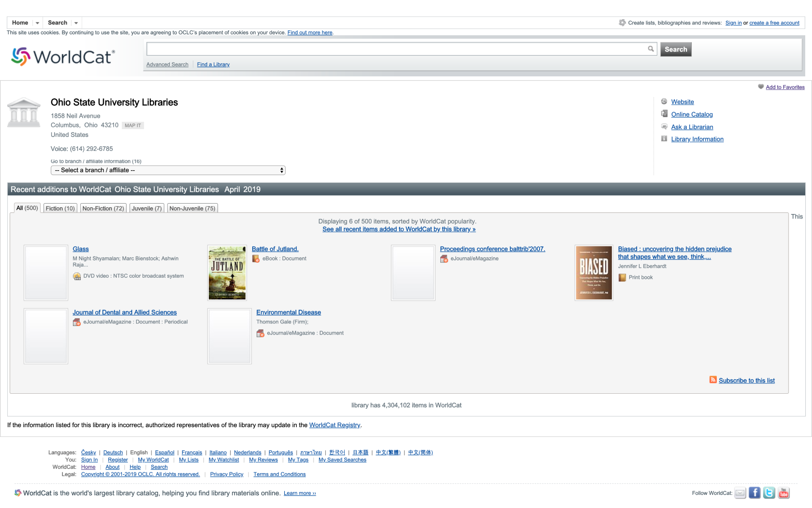Image resolution: width=812 pixels, height=508 pixels.
Task: Click the Add to Favorites heart icon
Action: 761,87
